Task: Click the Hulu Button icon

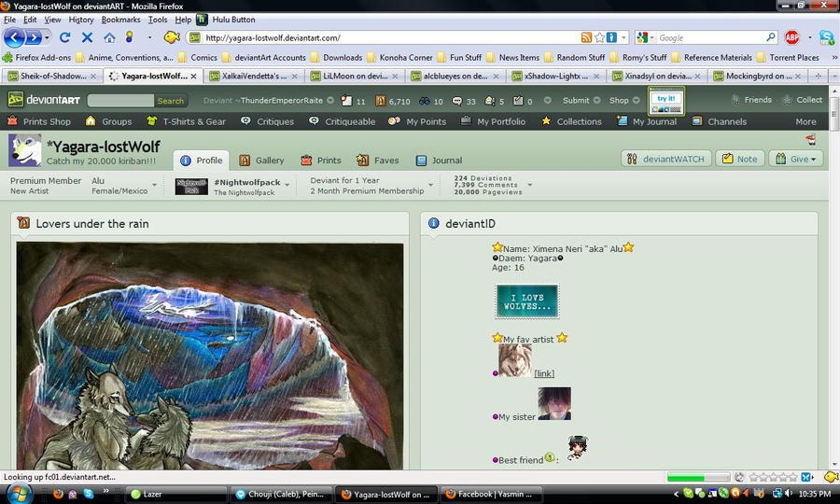Action: pos(202,20)
